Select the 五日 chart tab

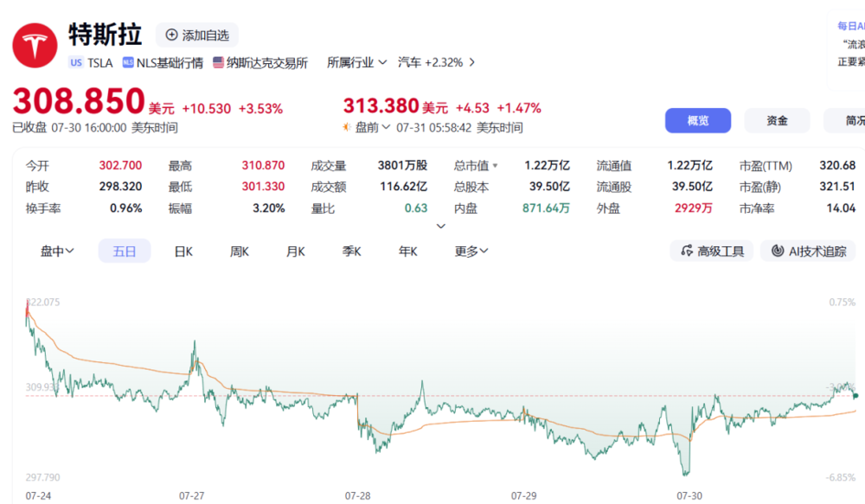tap(124, 251)
